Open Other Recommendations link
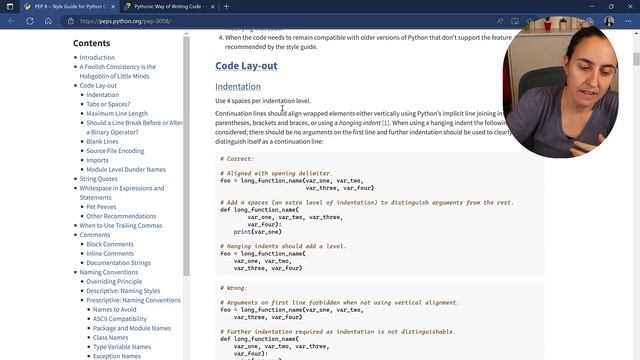This screenshot has height=360, width=640. coord(121,216)
